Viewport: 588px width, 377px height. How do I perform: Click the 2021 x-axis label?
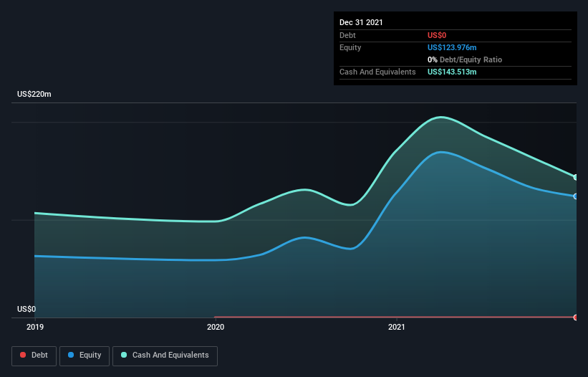[x=396, y=327]
